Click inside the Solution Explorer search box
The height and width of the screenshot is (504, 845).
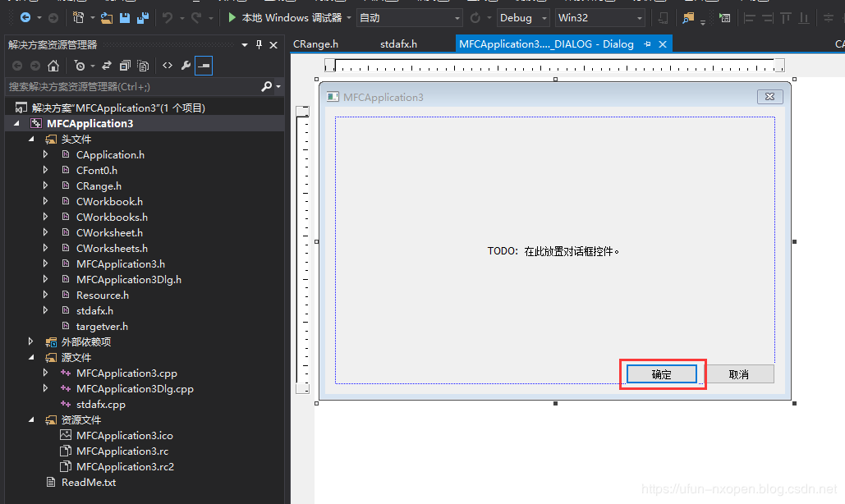tap(131, 85)
